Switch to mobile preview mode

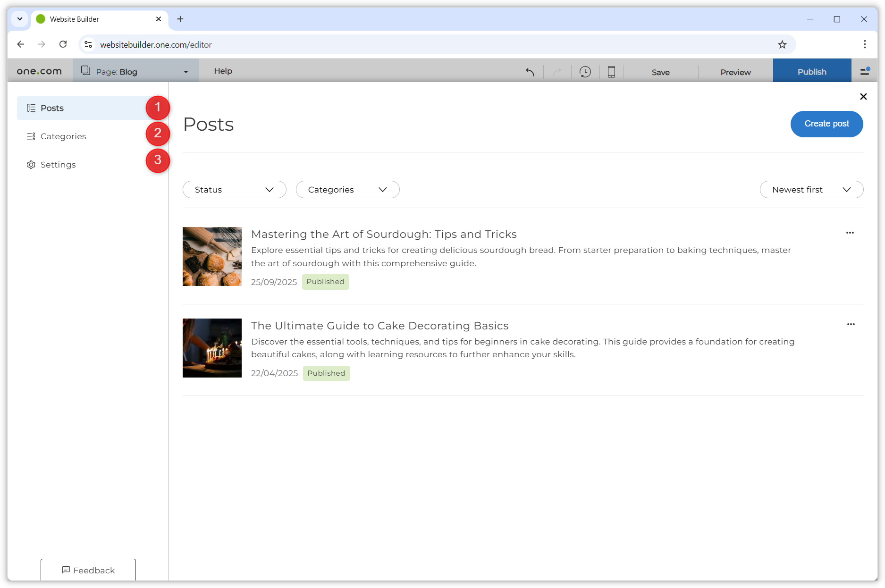612,72
